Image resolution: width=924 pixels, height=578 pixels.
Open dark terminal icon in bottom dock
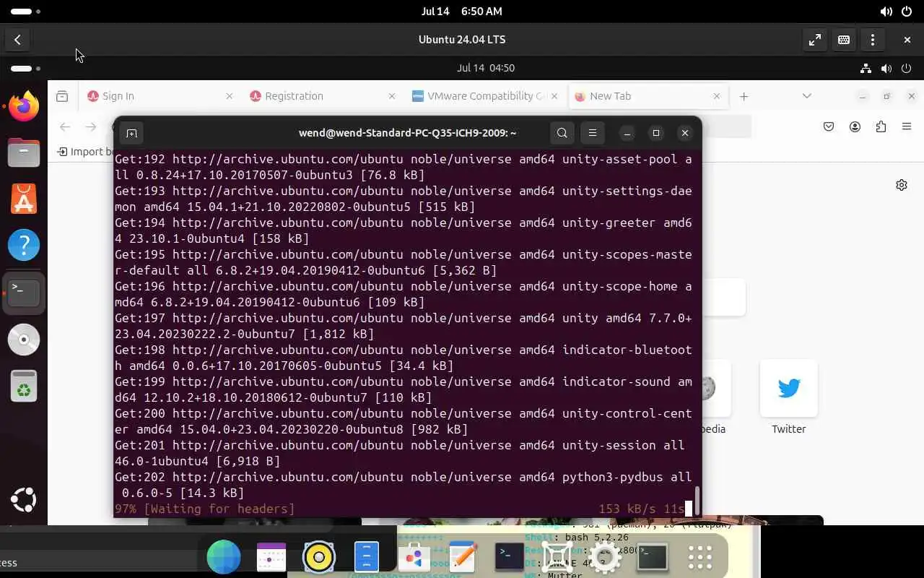point(509,557)
